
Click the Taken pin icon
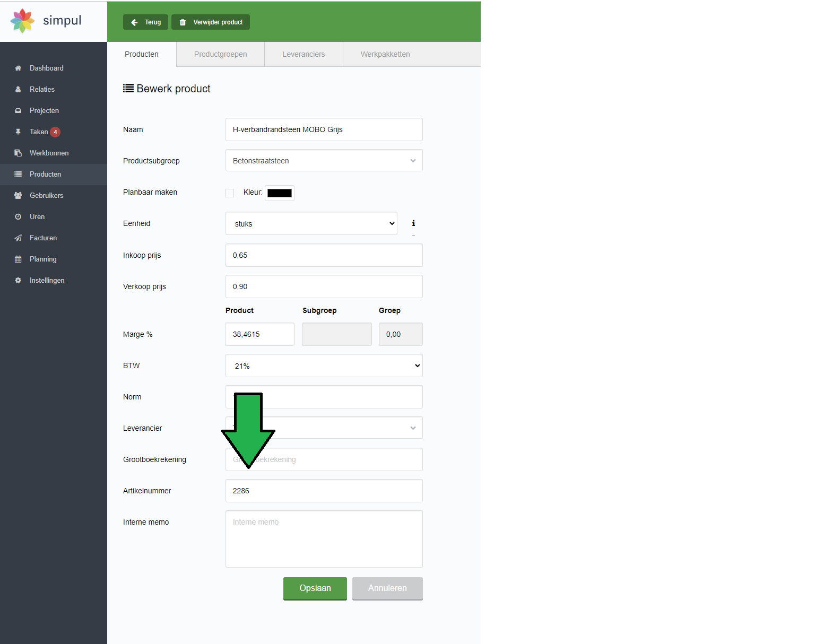click(x=18, y=132)
